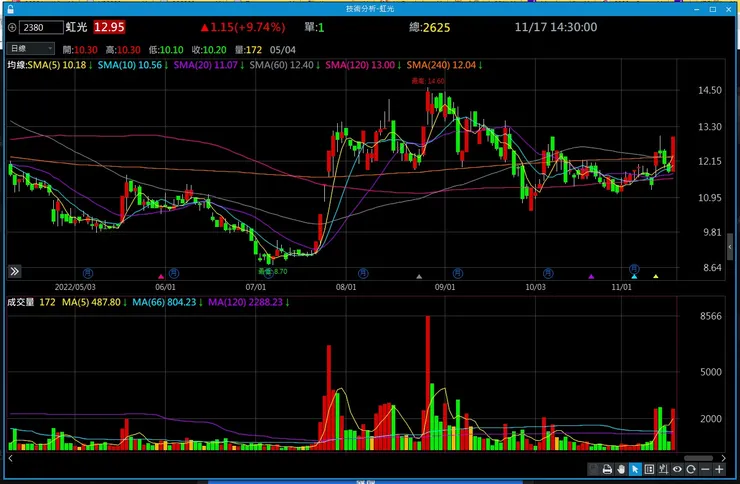
Task: Click the 收:10.20 close price readout
Action: [x=209, y=50]
